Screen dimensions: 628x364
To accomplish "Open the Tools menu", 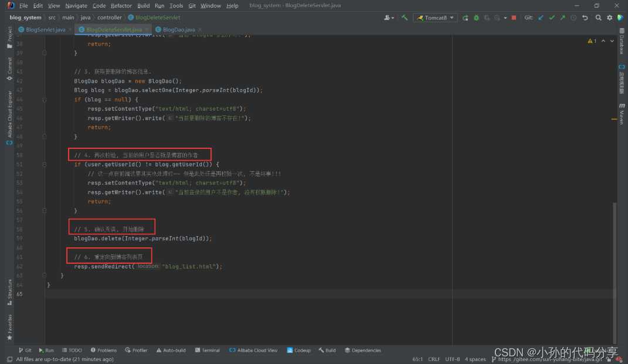I will (176, 6).
